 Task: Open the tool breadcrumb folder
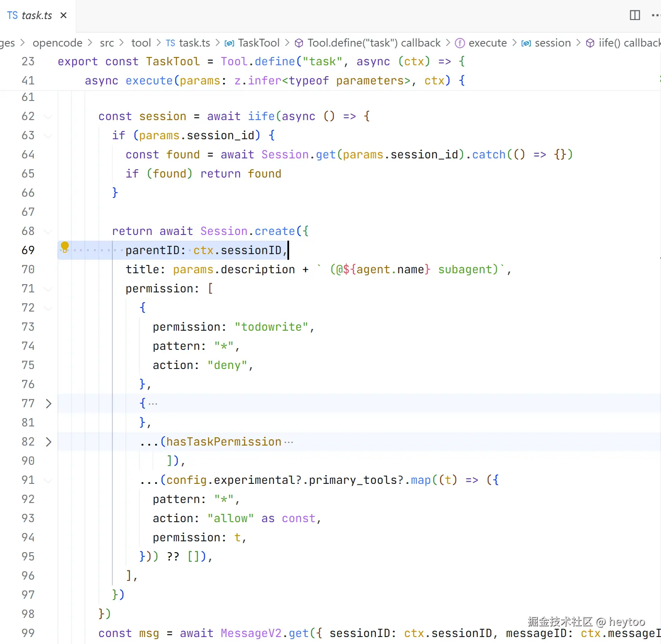(141, 43)
